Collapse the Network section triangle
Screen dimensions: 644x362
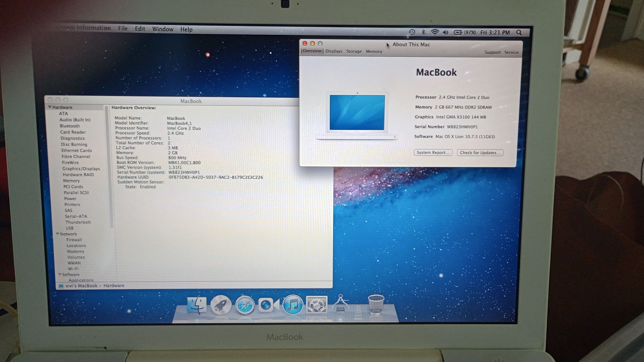click(57, 234)
